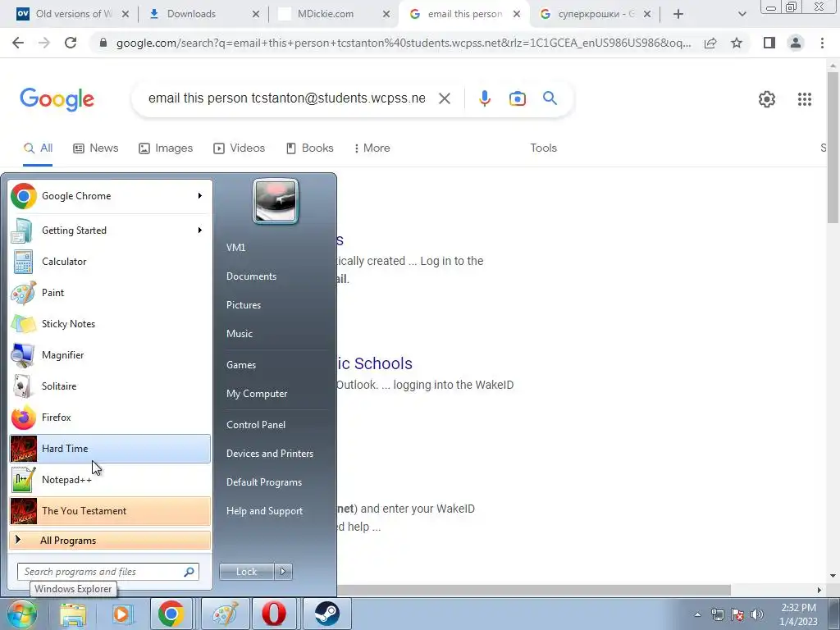This screenshot has width=840, height=630.
Task: Open Calculator in the Start menu
Action: (110, 262)
